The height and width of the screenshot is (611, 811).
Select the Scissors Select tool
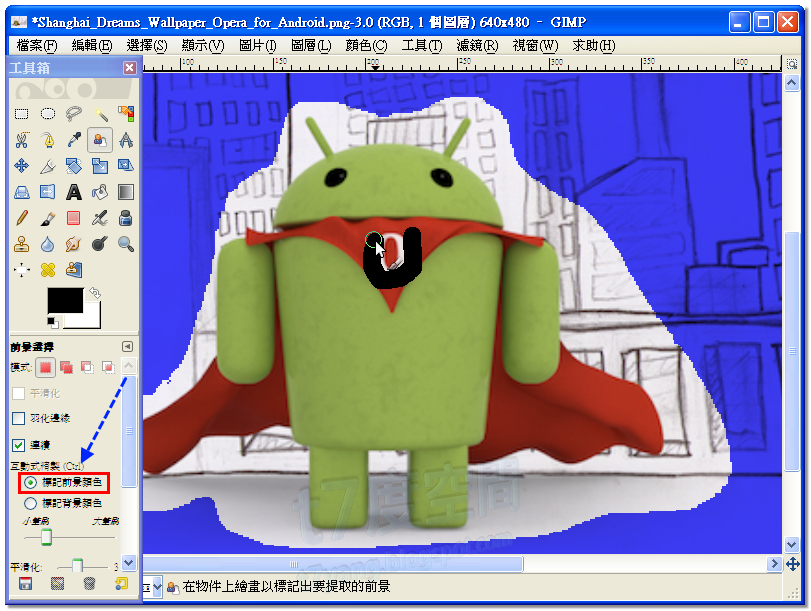[22, 140]
